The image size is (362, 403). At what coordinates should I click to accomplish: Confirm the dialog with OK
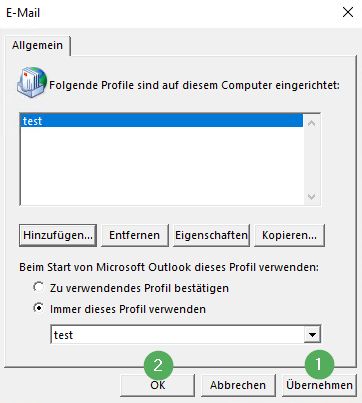point(158,385)
